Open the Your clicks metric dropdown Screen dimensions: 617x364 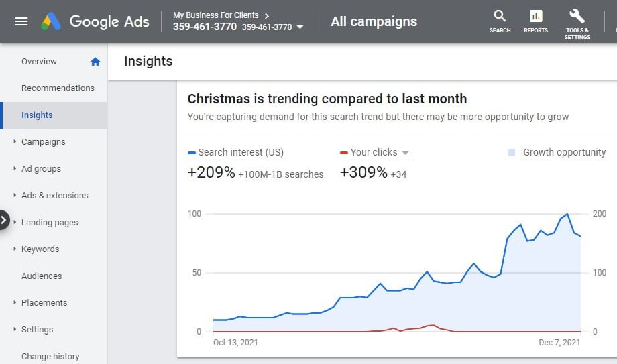[405, 153]
